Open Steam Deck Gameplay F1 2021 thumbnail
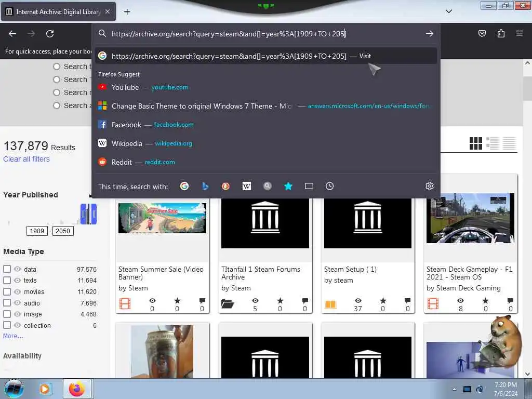The height and width of the screenshot is (399, 532). pos(470,218)
